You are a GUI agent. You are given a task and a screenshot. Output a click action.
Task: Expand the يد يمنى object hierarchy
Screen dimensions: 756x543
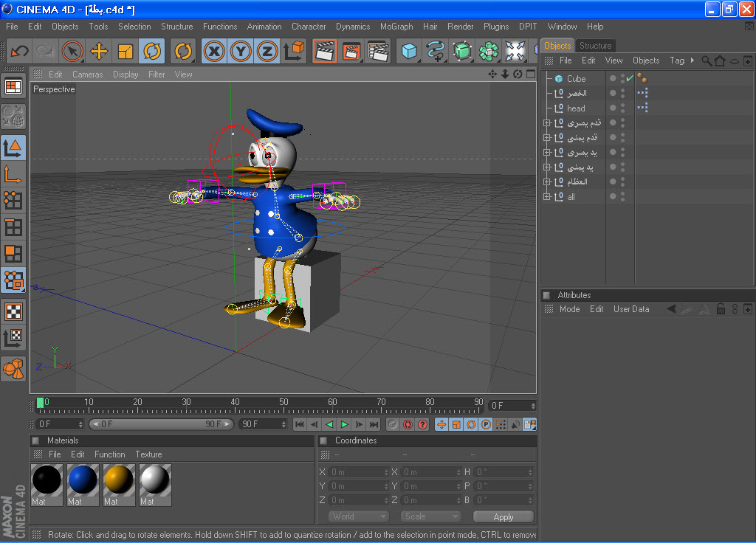coord(547,167)
